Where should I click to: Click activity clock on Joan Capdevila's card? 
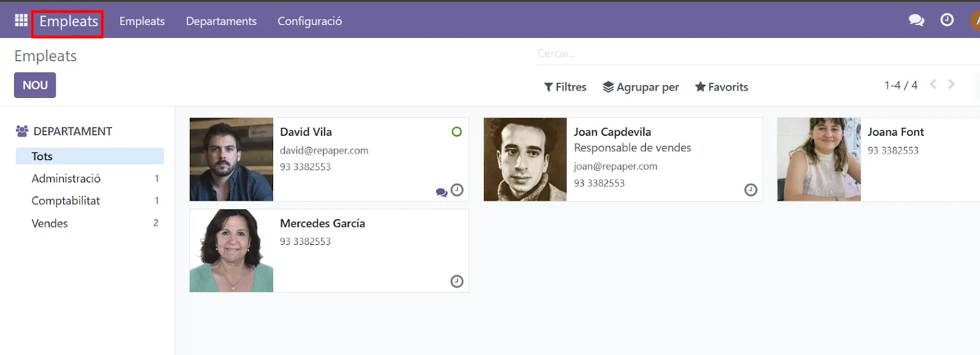click(x=750, y=190)
